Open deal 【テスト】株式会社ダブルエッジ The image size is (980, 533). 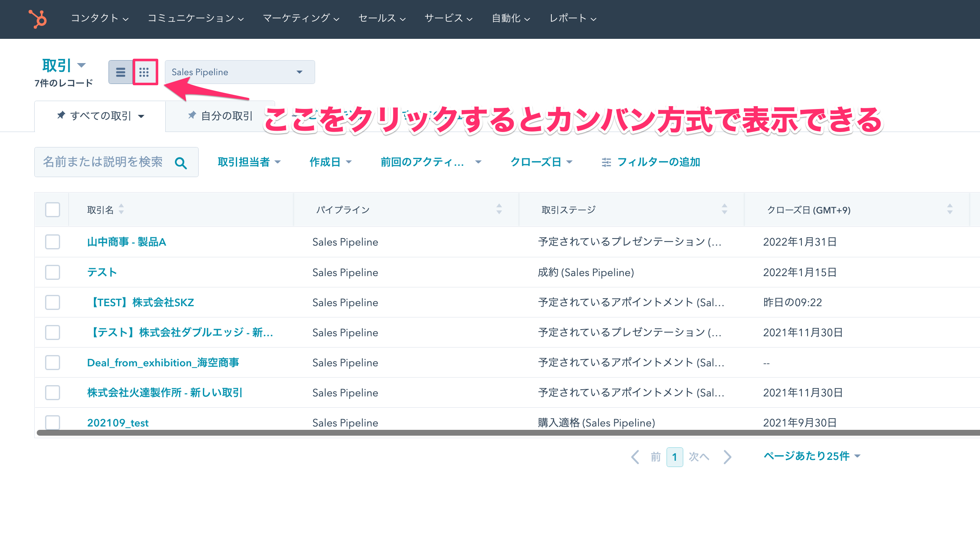coord(180,332)
